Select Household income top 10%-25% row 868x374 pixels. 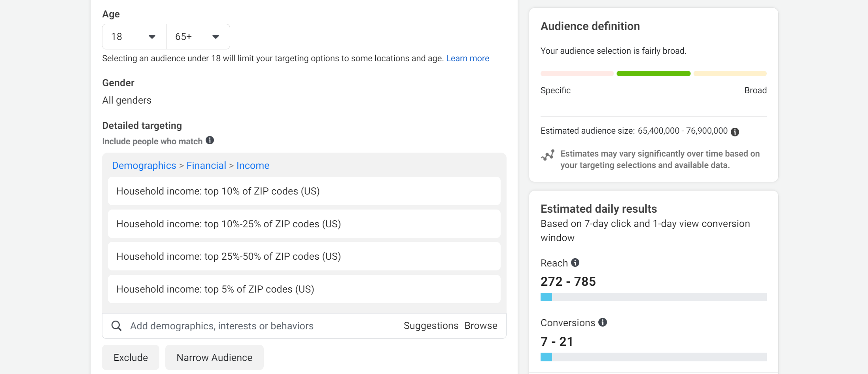(x=304, y=224)
